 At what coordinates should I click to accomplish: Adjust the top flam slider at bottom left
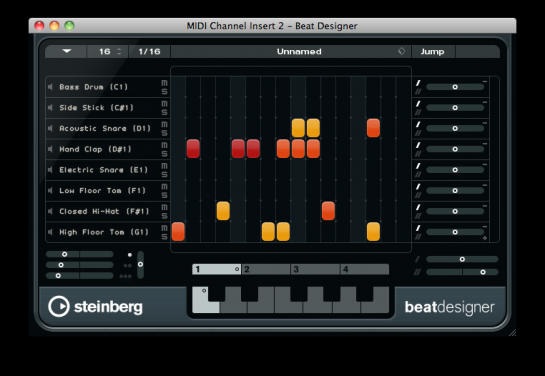[x=80, y=254]
